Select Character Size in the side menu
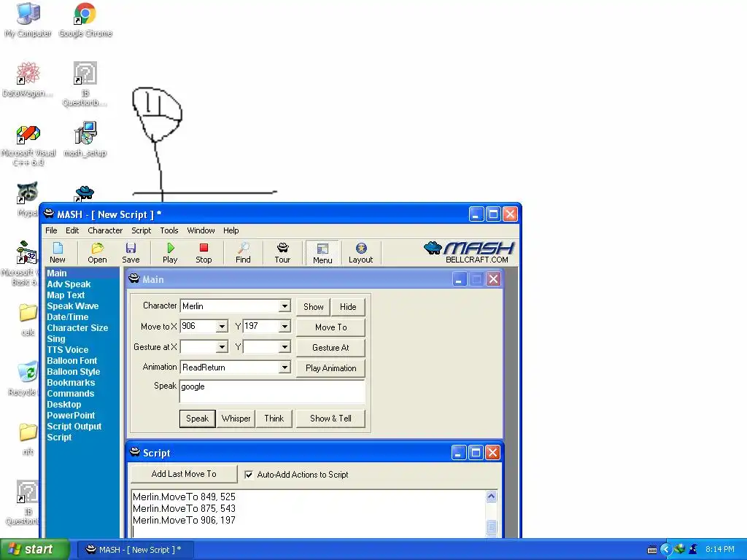 pyautogui.click(x=77, y=328)
